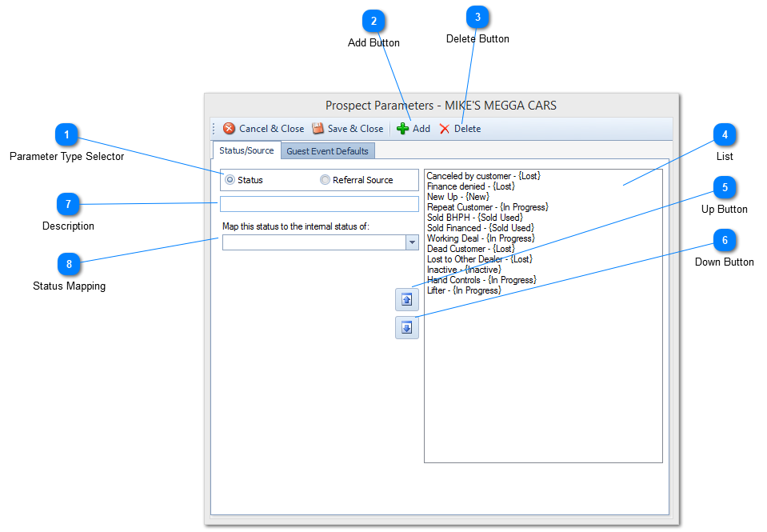Select 'Dead Customer - {Lost}' entry

(470, 249)
